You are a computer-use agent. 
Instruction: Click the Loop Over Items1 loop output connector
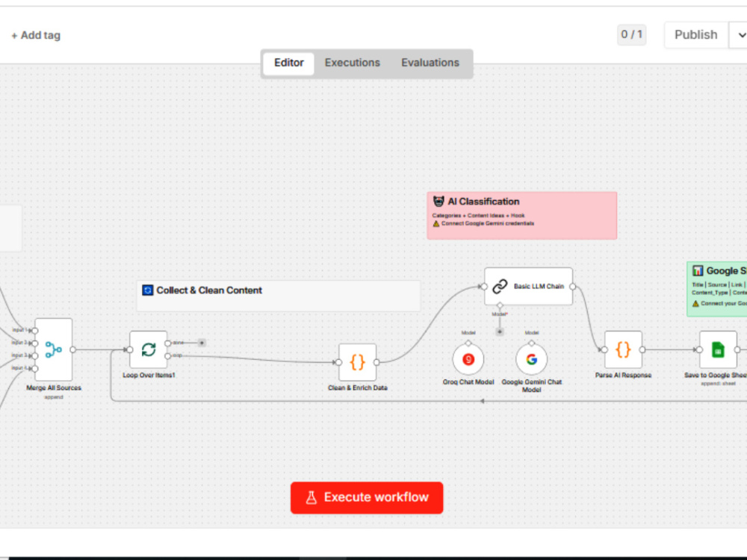167,355
